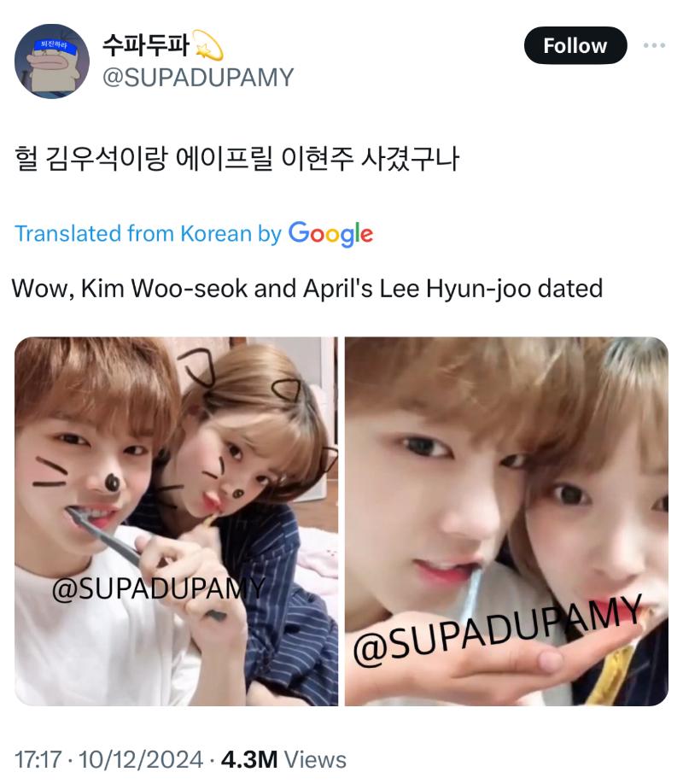This screenshot has width=683, height=784.
Task: Click the @SUPADUPAMY handle under the display name
Action: 198,78
